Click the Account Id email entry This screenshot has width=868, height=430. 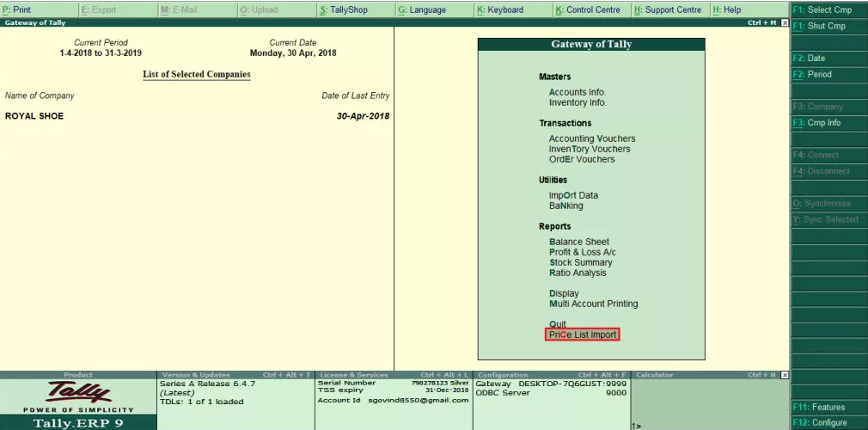(394, 401)
